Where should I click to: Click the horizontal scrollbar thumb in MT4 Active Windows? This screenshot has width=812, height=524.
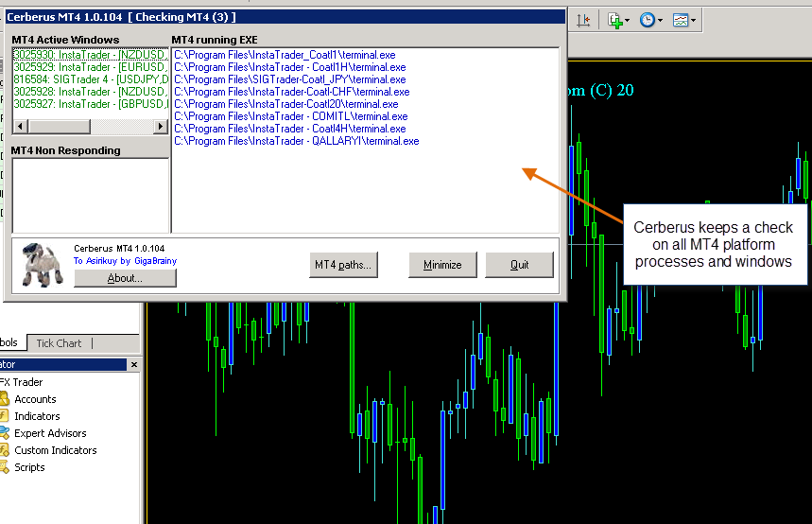59,126
